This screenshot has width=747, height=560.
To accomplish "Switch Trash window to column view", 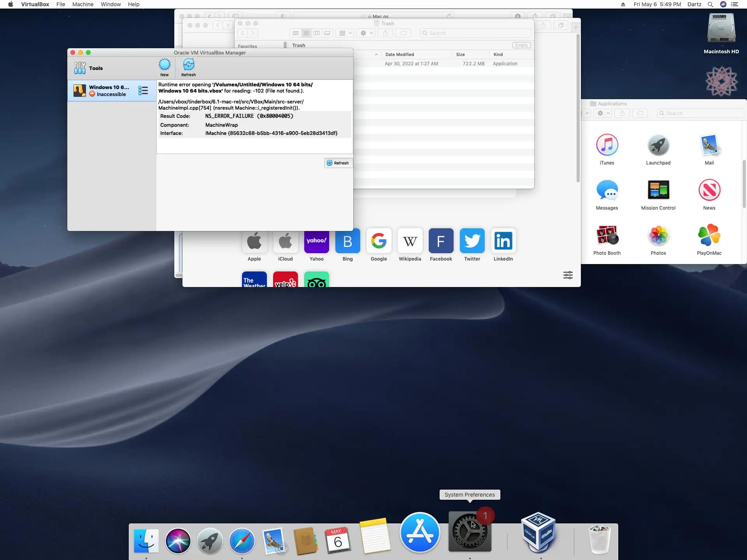I will click(x=317, y=33).
